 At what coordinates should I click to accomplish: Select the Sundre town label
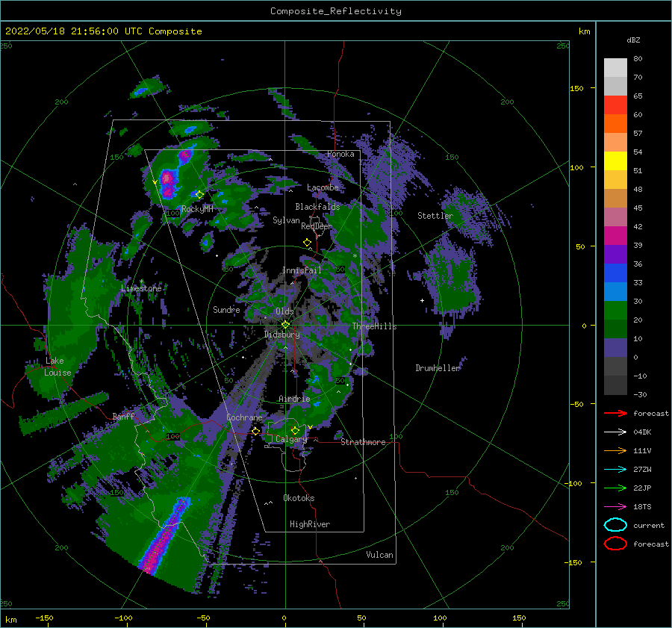(226, 309)
